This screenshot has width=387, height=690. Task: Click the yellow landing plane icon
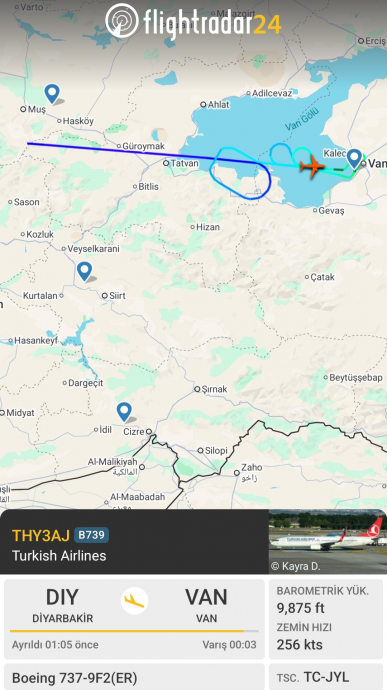[x=134, y=601]
